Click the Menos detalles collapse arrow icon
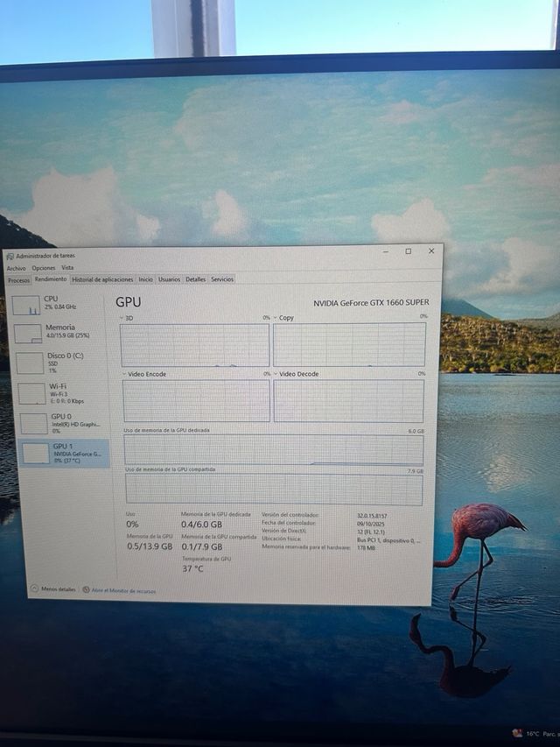Image resolution: width=560 pixels, height=747 pixels. click(34, 589)
